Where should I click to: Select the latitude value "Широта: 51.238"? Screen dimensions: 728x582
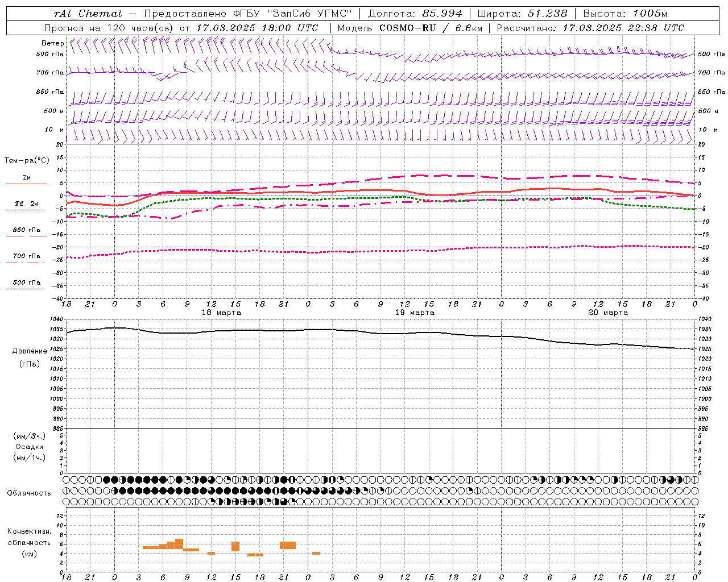tap(522, 14)
